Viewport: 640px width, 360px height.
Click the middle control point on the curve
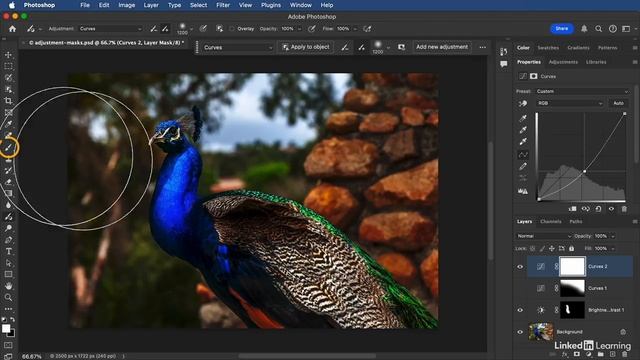click(584, 171)
